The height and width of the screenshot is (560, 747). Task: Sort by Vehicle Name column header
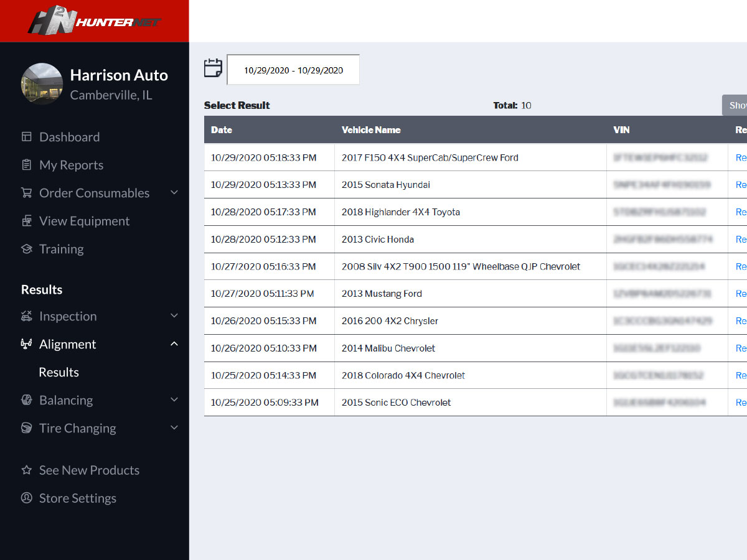tap(371, 130)
